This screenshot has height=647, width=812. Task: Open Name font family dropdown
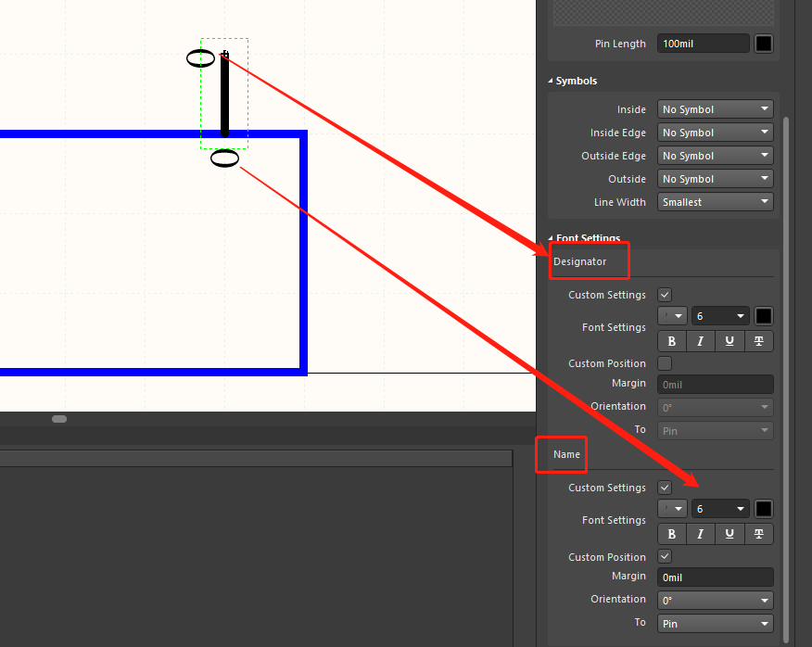(672, 509)
